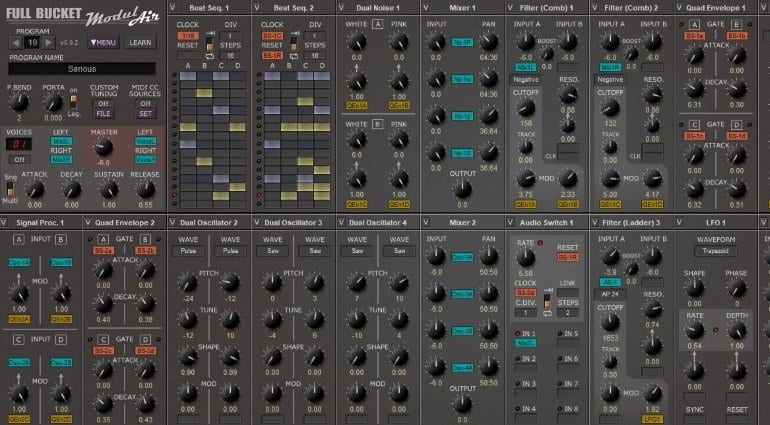This screenshot has height=425, width=770.
Task: Open the Trapezoid waveform selector in LFO 1
Action: click(715, 251)
